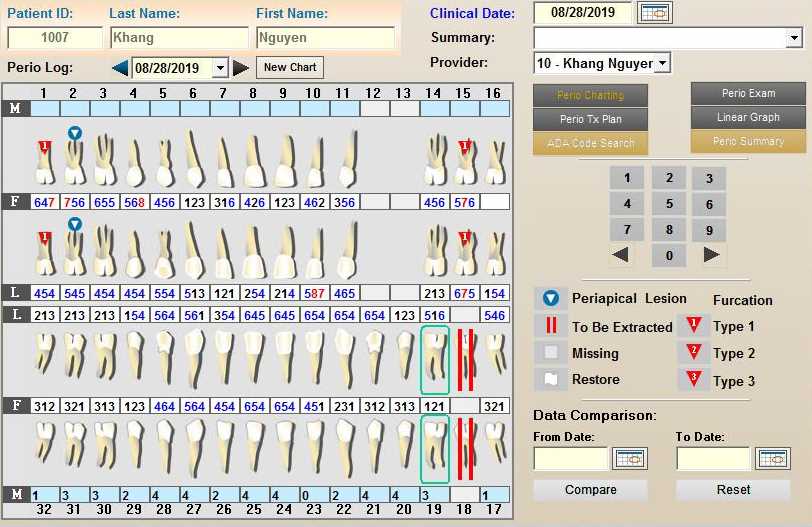Click the furcation marker on upper facial tooth 15
Screen dimensions: 812x527
pos(465,147)
